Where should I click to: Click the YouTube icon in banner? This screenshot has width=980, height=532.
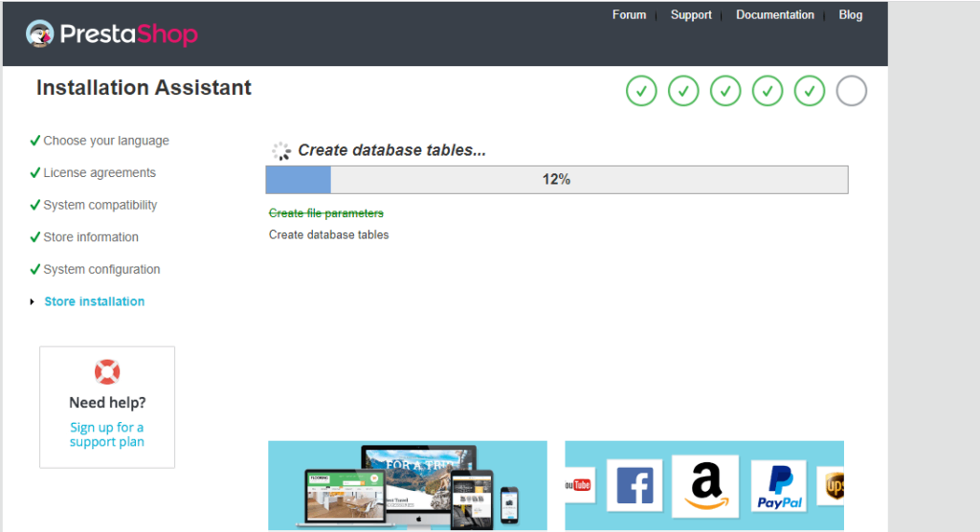point(579,484)
